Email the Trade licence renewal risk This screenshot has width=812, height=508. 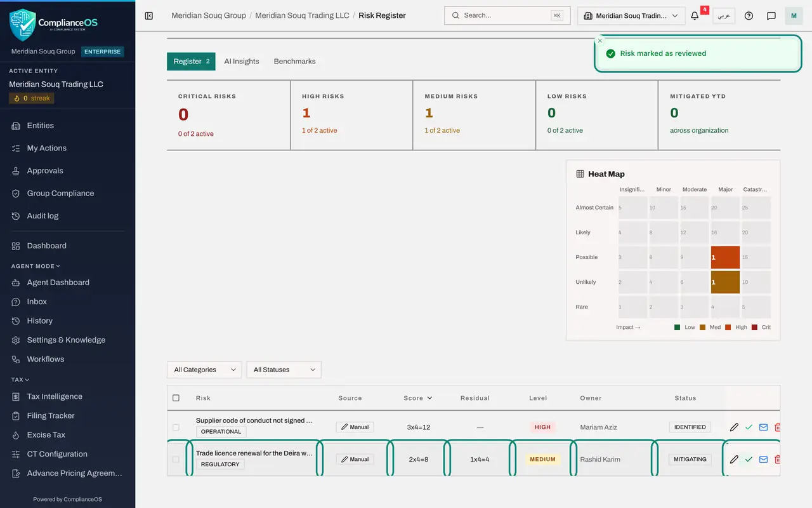[763, 459]
